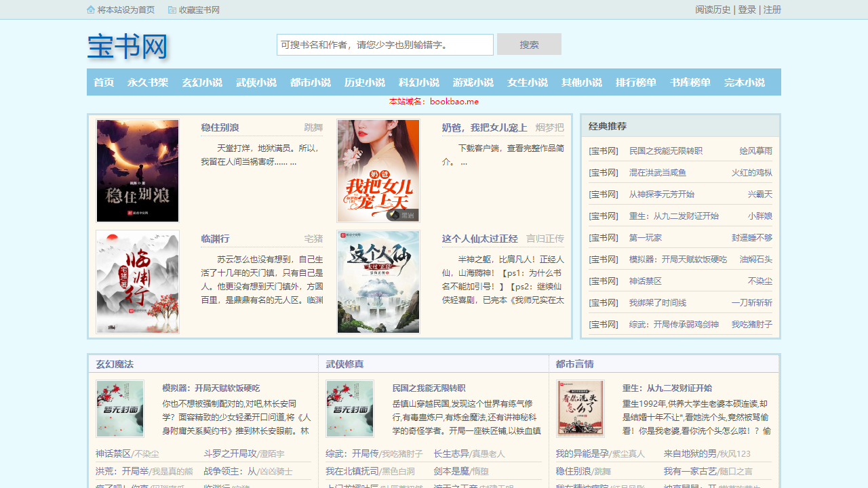The width and height of the screenshot is (868, 488).
Task: Open the 首页 navigation tab
Action: (104, 82)
